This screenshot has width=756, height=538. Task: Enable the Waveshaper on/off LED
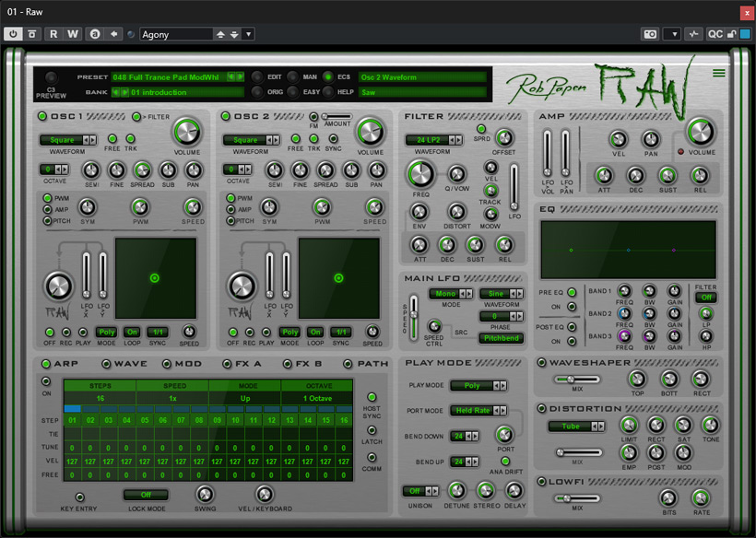click(541, 363)
